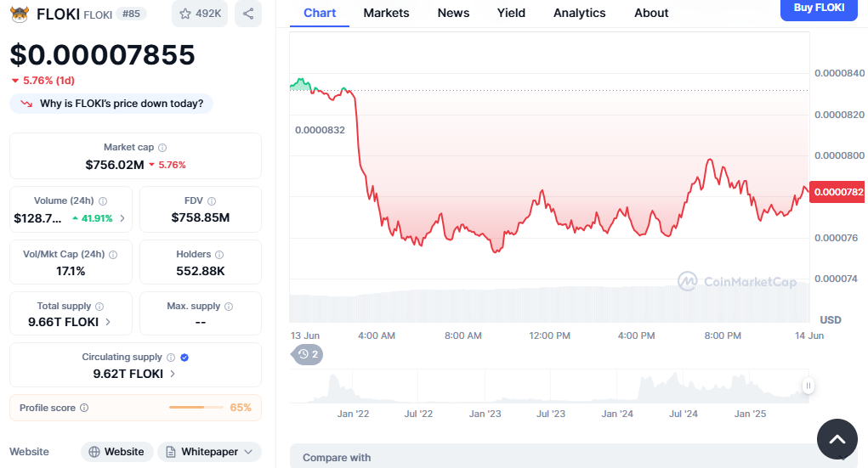This screenshot has height=468, width=868.
Task: Click the USD currency label on chart
Action: 831,319
